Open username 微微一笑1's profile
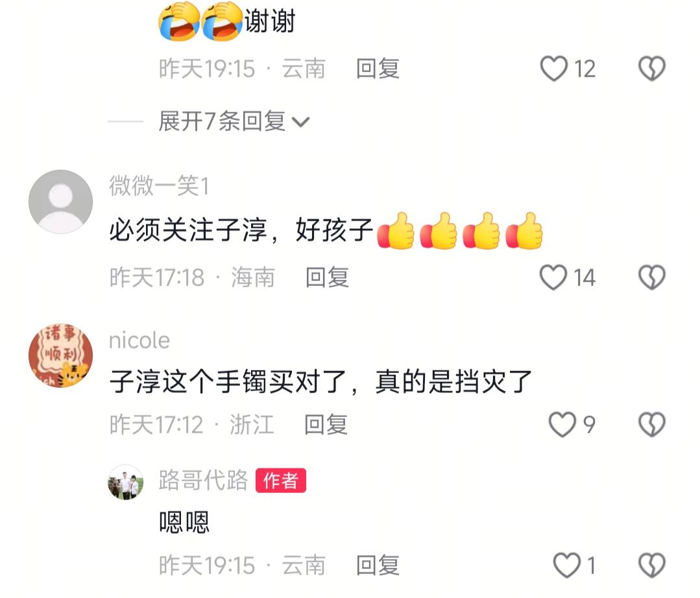The height and width of the screenshot is (598, 700). (159, 185)
